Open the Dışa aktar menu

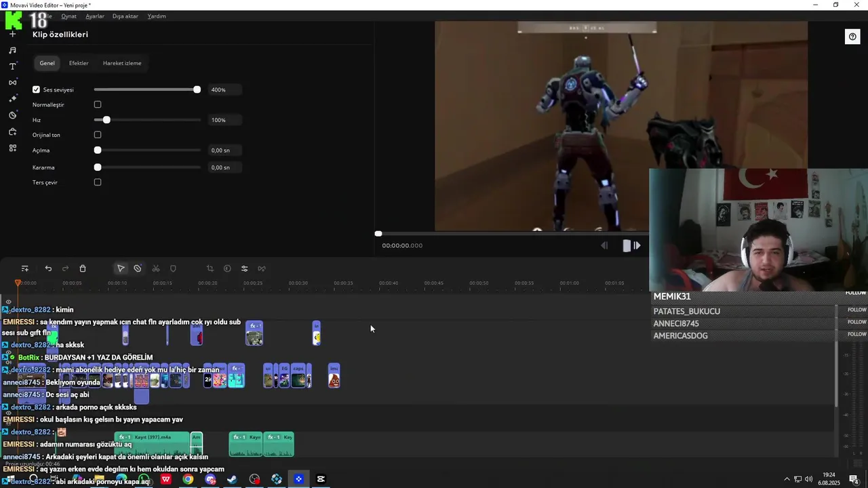point(125,16)
